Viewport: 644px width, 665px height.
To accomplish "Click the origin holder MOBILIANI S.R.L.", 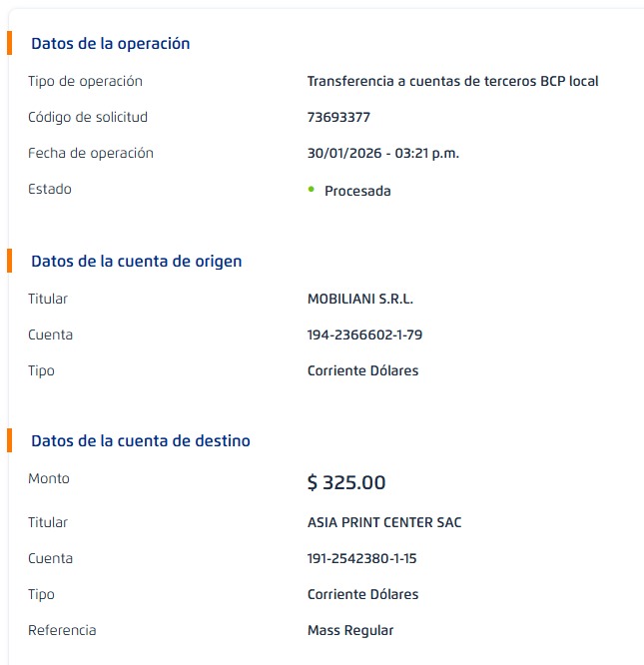I will point(359,299).
